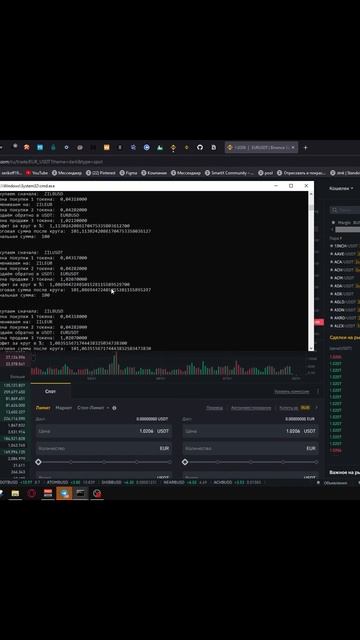Expand the Стоп-лимит order type dropdown

click(x=93, y=408)
